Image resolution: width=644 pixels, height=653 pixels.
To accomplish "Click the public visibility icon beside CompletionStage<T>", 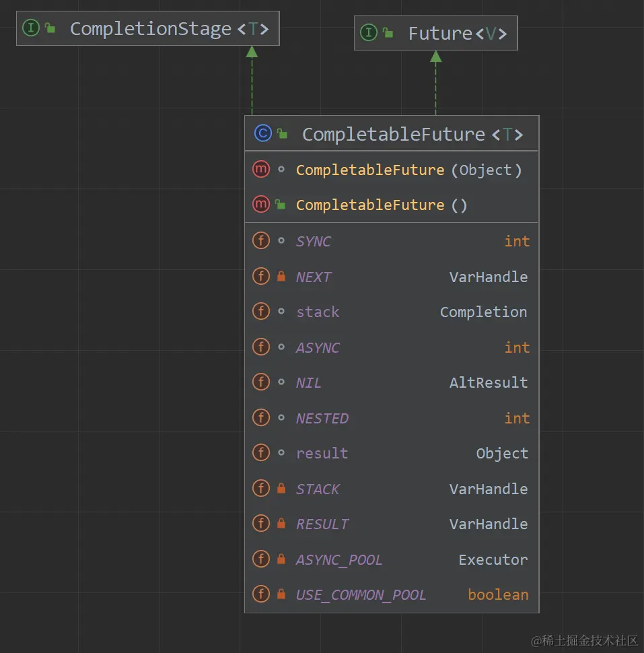I will point(50,28).
